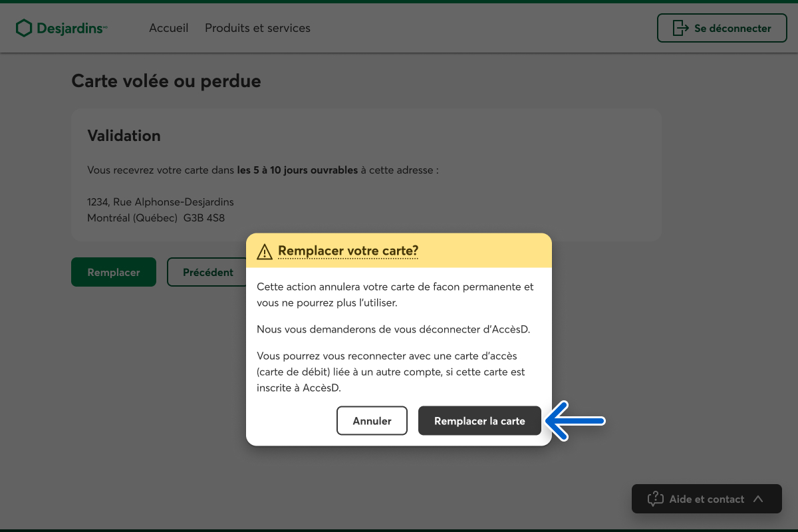
Task: Click the blue arrow pointing at the button
Action: click(575, 421)
